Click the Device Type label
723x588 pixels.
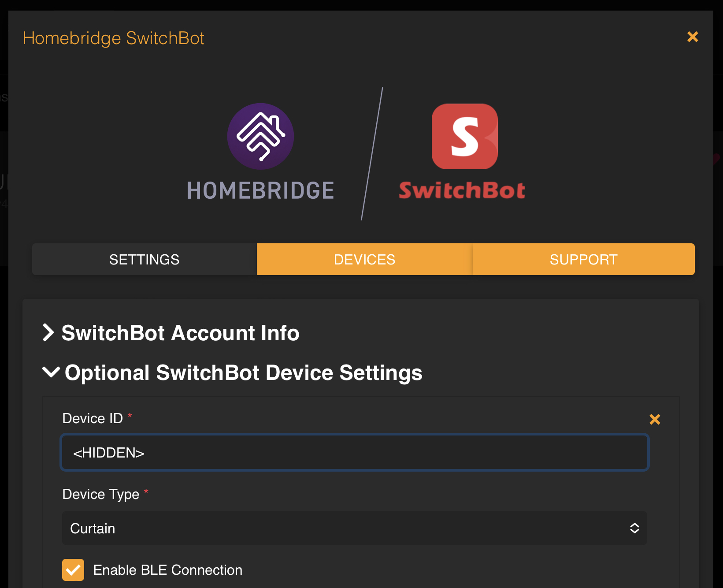click(101, 494)
